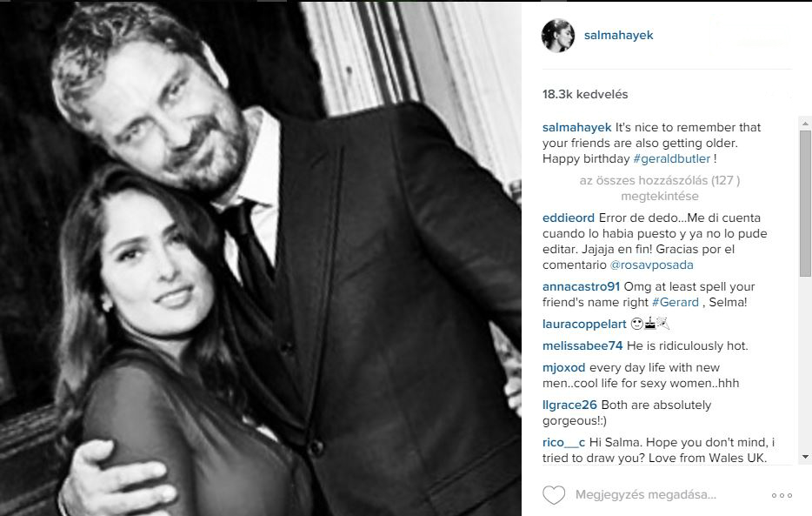The width and height of the screenshot is (812, 516).
Task: Open annacastro91 commenter profile
Action: 581,286
